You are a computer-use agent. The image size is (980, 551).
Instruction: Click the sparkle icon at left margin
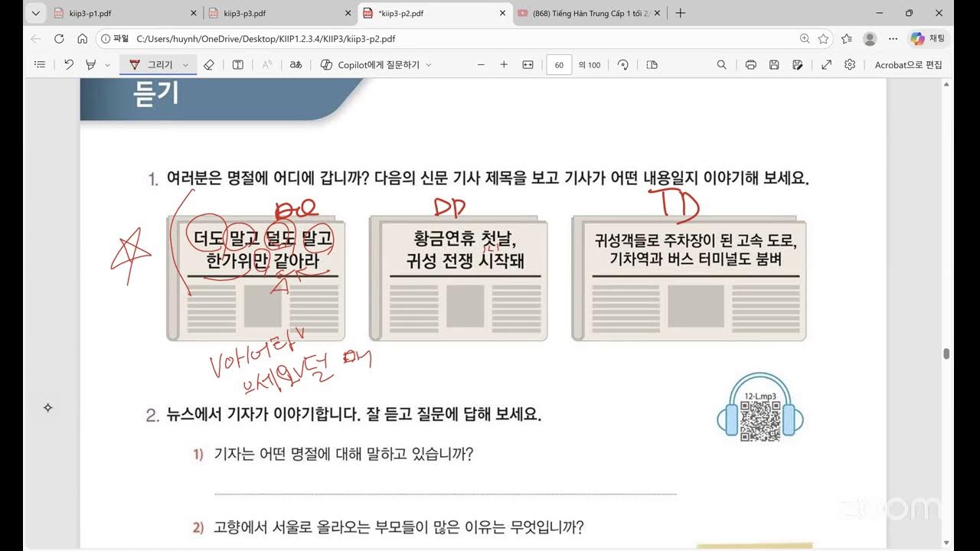click(x=47, y=408)
